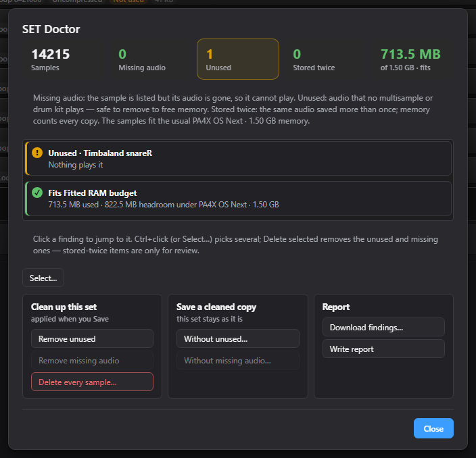Click the 14215 samples count
This screenshot has width=476, height=458.
click(x=51, y=54)
